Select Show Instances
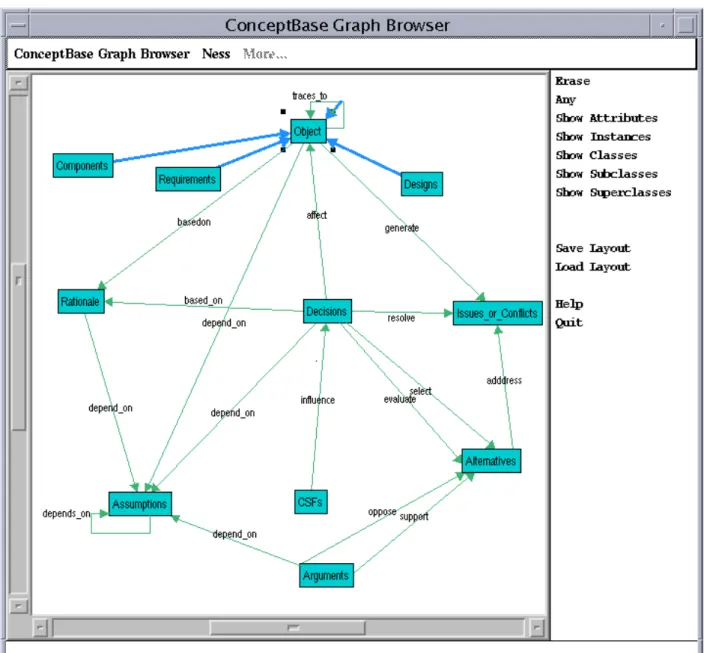This screenshot has height=653, width=704. tap(603, 137)
